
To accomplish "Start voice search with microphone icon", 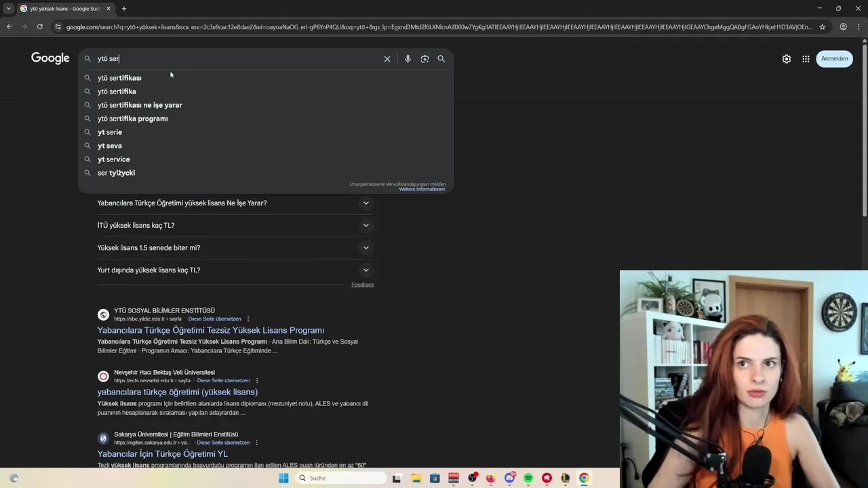I will point(408,59).
